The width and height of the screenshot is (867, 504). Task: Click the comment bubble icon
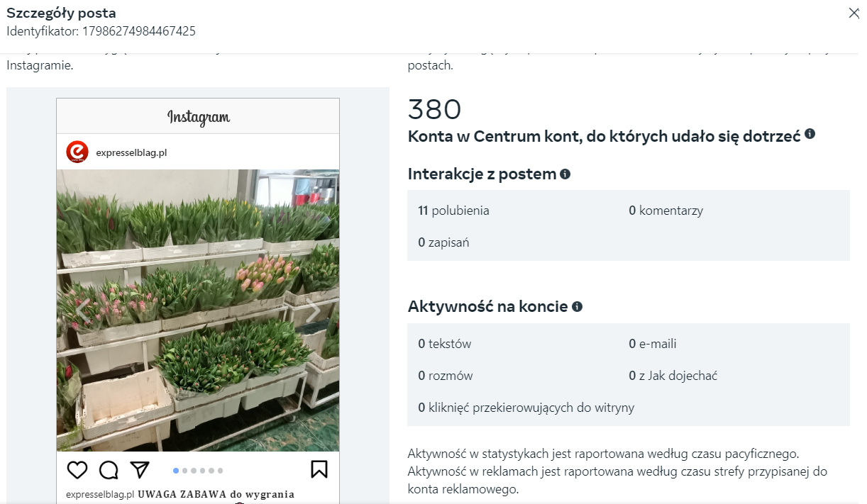109,470
